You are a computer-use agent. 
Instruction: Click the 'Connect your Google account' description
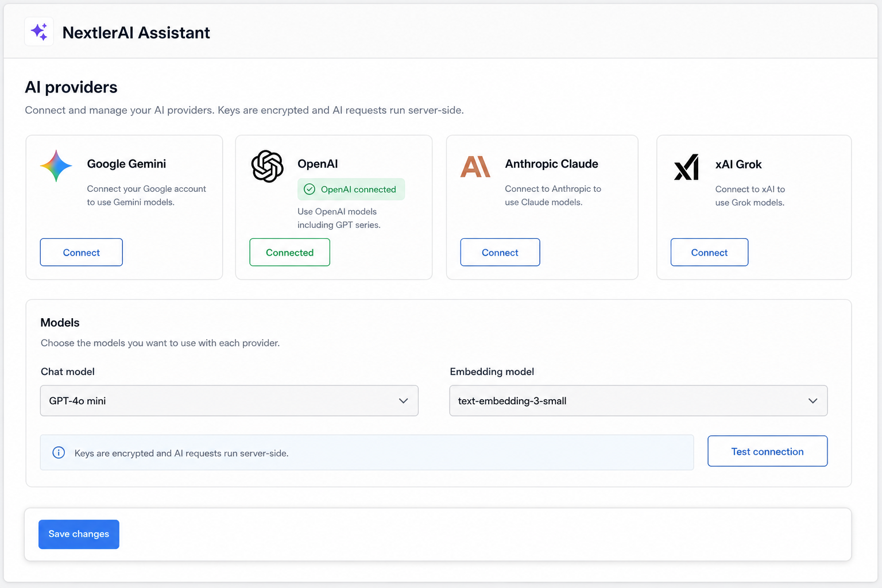tap(146, 195)
